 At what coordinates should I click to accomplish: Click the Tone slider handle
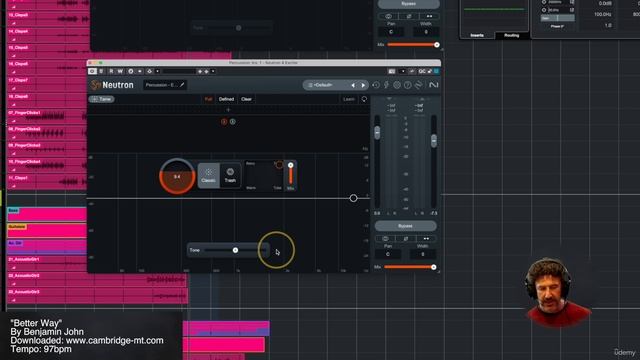pyautogui.click(x=235, y=250)
